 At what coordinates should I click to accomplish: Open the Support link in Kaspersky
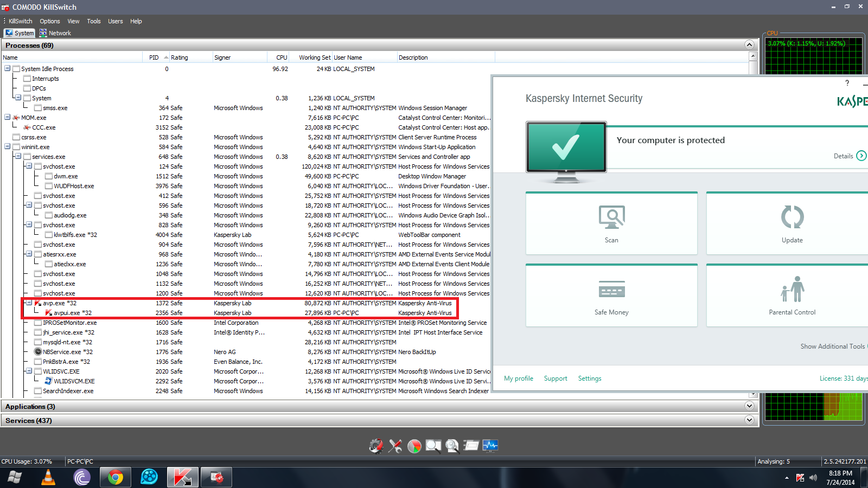pos(556,378)
